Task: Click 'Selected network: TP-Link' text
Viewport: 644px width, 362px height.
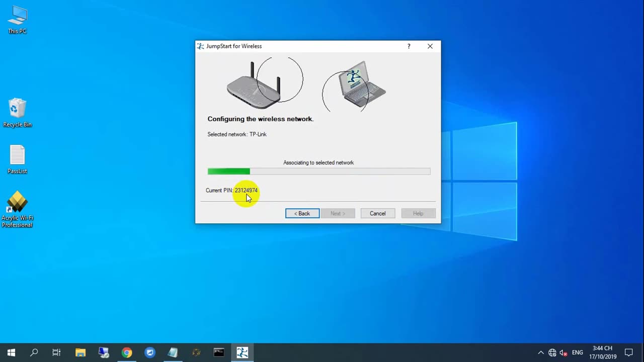Action: point(237,134)
